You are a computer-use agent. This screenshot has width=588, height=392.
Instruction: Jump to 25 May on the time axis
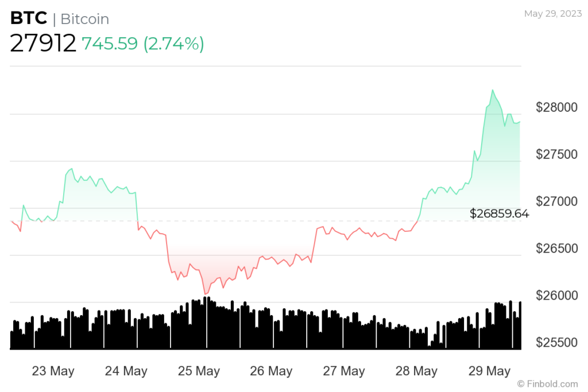tap(199, 371)
